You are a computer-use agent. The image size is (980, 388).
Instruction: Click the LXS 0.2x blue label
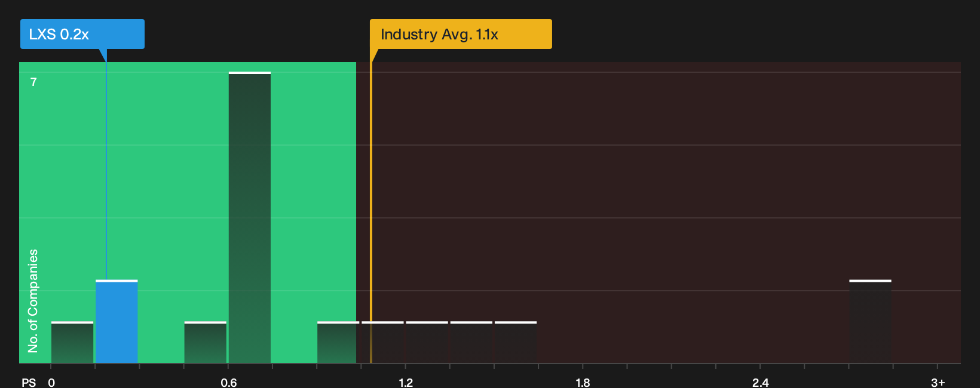[x=82, y=34]
